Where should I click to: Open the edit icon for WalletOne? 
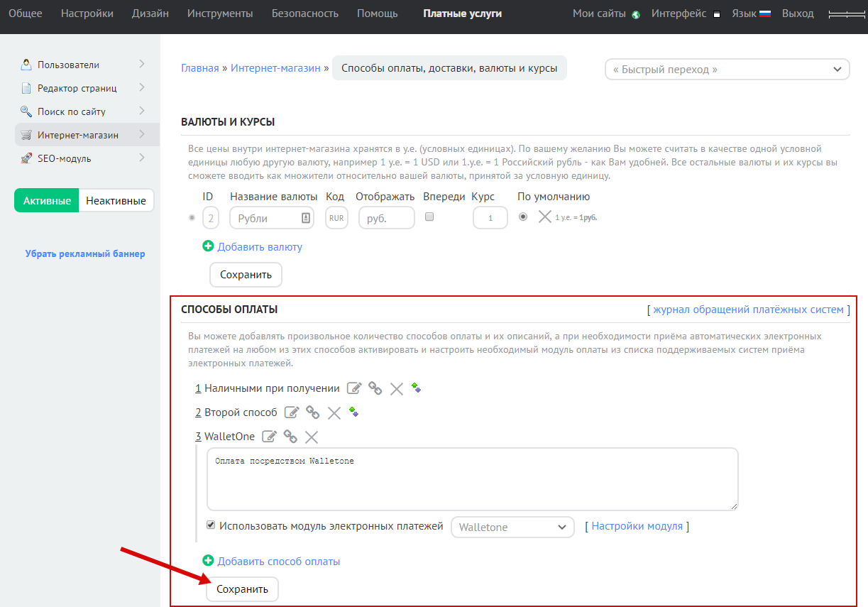(x=269, y=437)
